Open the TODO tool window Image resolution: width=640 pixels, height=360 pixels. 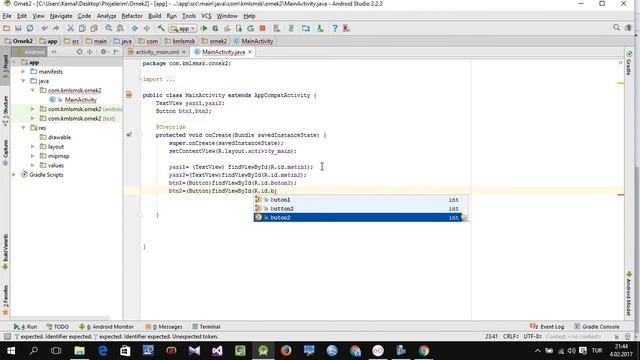tap(58, 327)
